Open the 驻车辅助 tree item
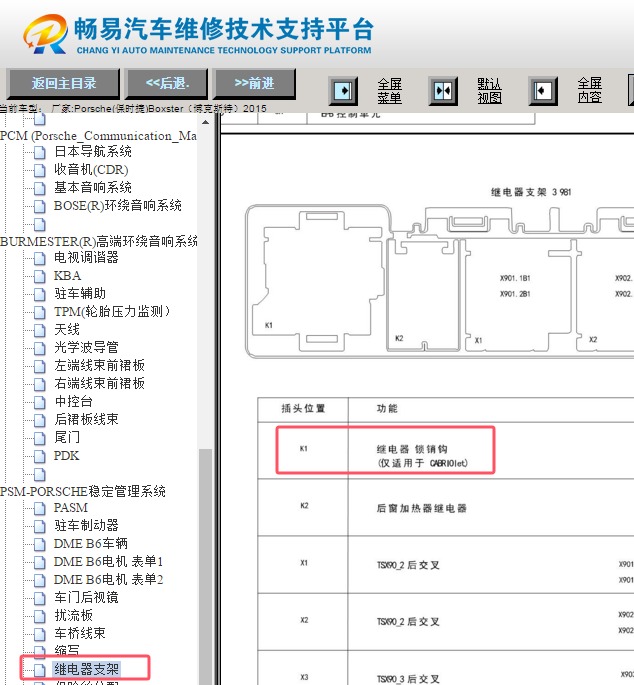 (80, 293)
